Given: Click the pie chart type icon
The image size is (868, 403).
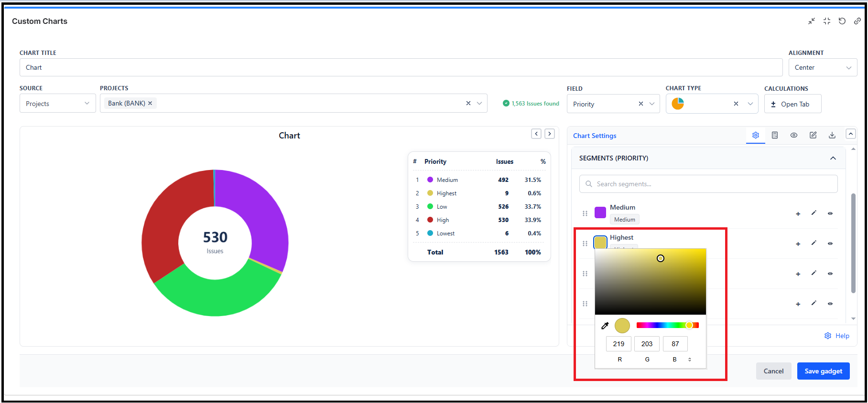Looking at the screenshot, I should click(678, 104).
